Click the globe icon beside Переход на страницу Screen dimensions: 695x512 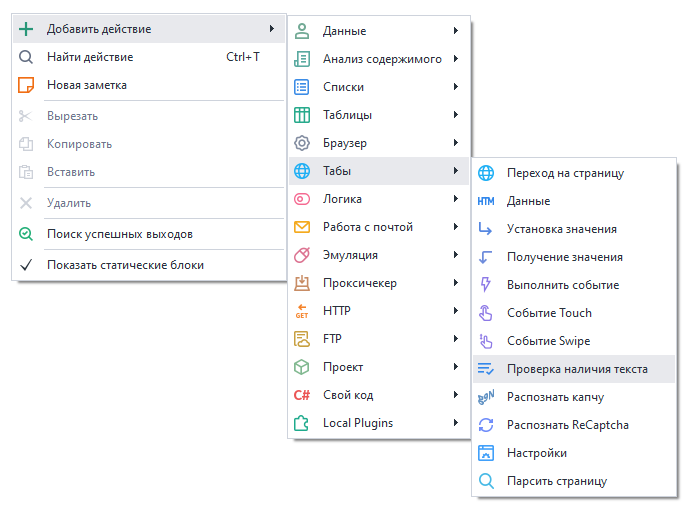click(486, 173)
